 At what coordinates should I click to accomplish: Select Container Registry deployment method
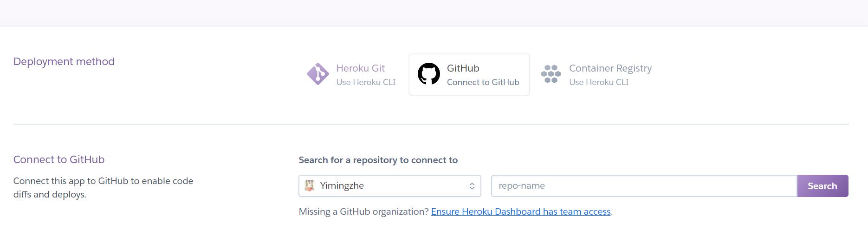[597, 74]
